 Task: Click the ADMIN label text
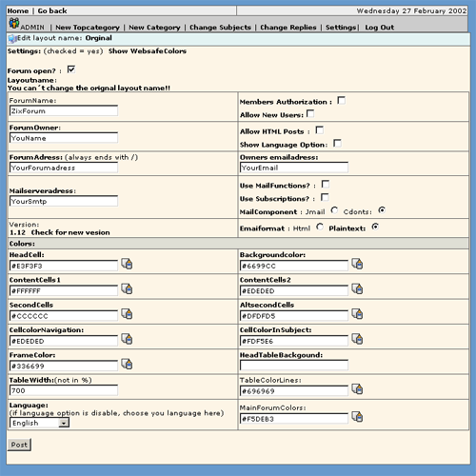tap(32, 28)
